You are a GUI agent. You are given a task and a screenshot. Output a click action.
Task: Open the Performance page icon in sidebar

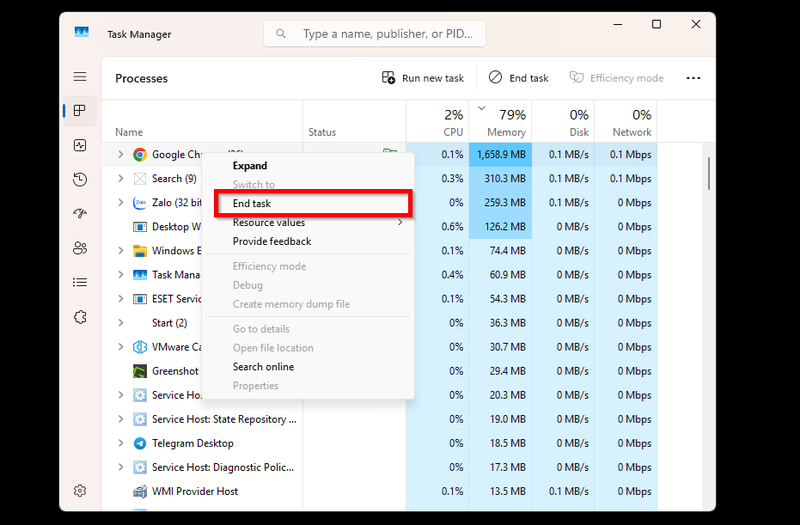pos(80,145)
